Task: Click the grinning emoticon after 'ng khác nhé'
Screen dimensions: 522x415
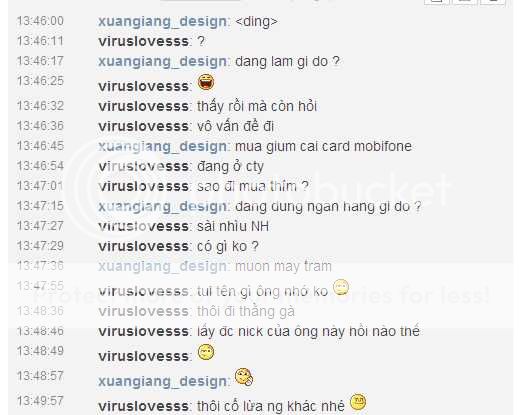Action: pyautogui.click(x=358, y=402)
